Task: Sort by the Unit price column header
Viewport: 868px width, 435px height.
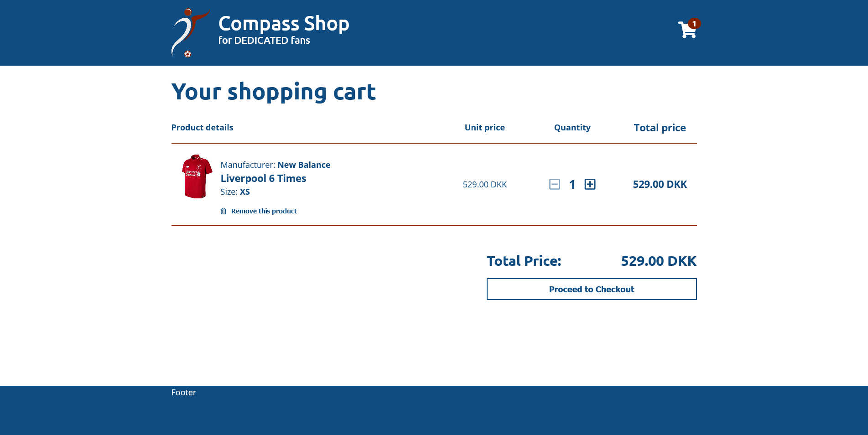Action: tap(484, 128)
